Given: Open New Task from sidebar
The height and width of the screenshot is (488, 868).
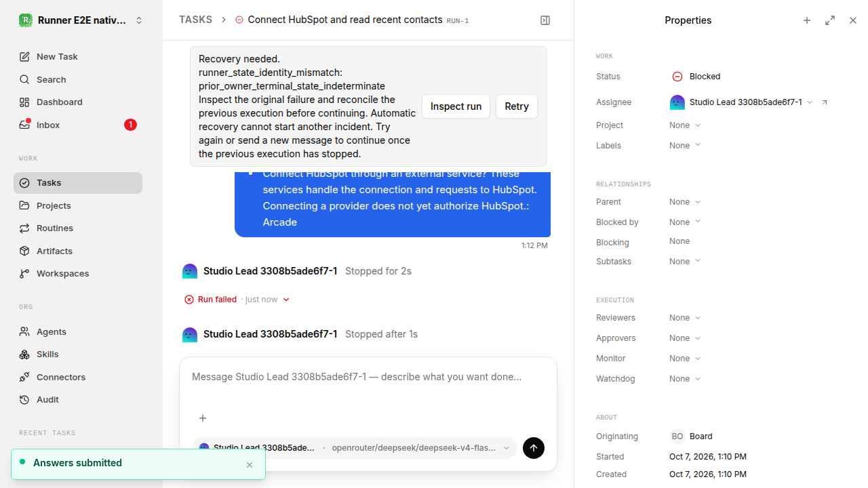Looking at the screenshot, I should [78, 57].
